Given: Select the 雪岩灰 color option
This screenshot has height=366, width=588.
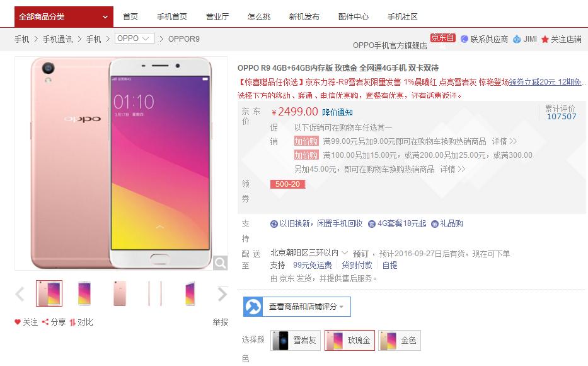Looking at the screenshot, I should (295, 341).
